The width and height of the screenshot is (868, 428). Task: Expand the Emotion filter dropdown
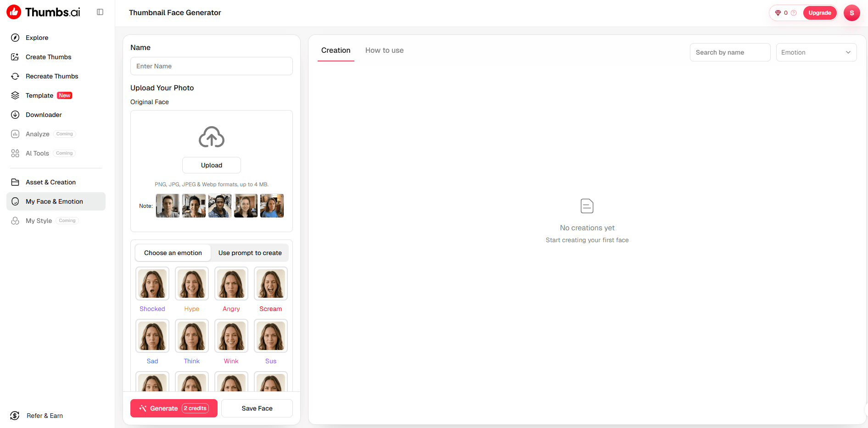coord(816,52)
